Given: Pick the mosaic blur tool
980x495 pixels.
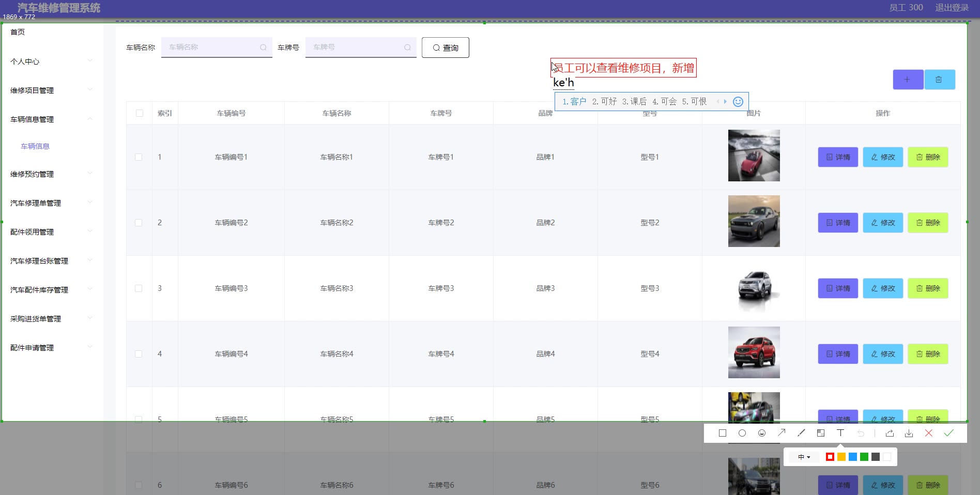Looking at the screenshot, I should pos(821,433).
